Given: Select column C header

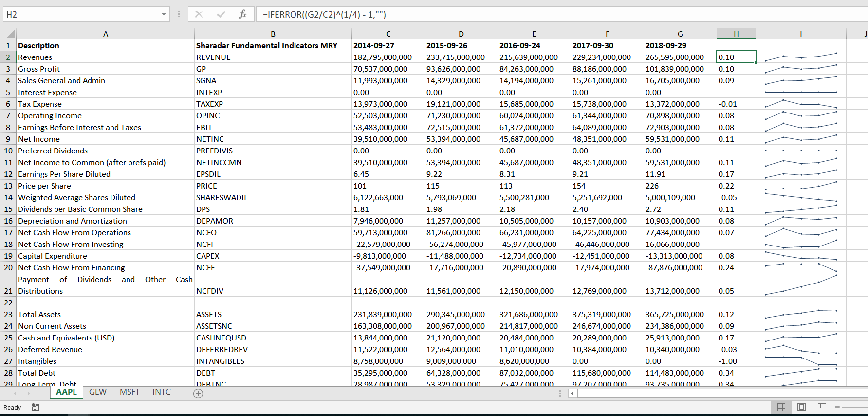Looking at the screenshot, I should (388, 34).
